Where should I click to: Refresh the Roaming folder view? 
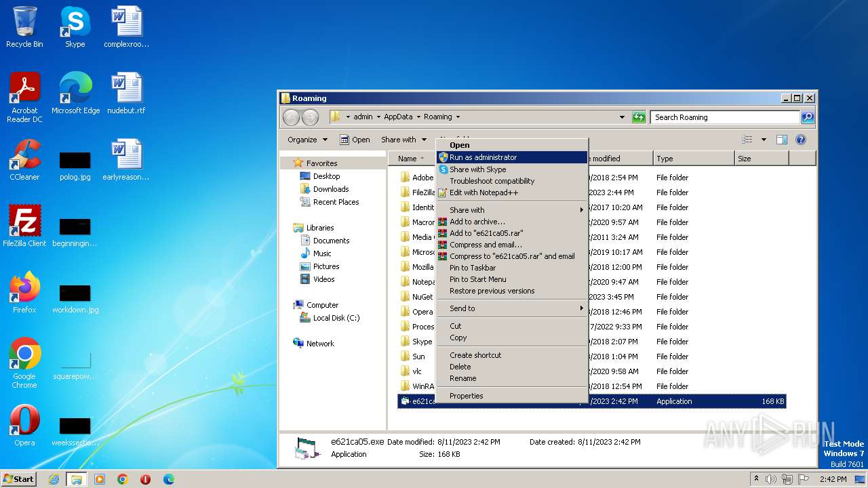(639, 117)
